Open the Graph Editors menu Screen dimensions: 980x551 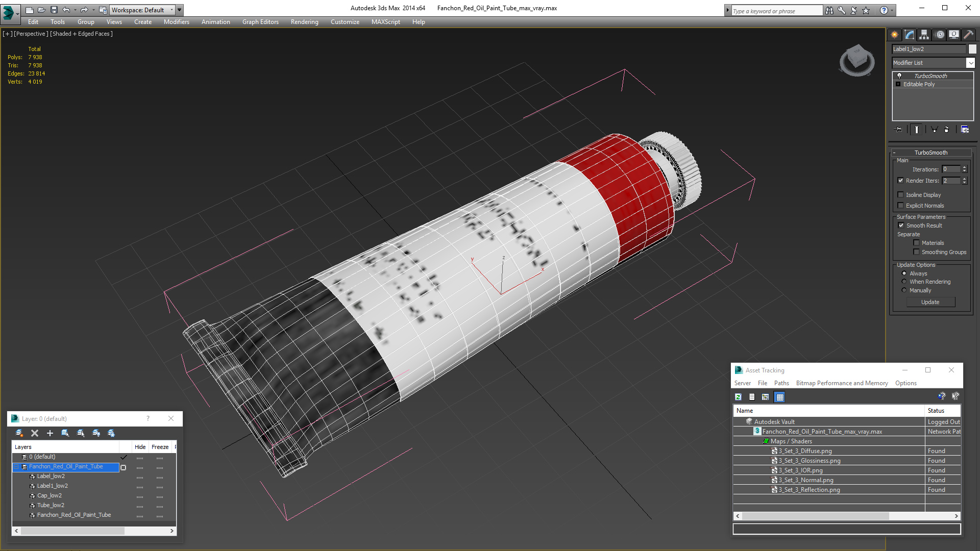click(x=260, y=22)
